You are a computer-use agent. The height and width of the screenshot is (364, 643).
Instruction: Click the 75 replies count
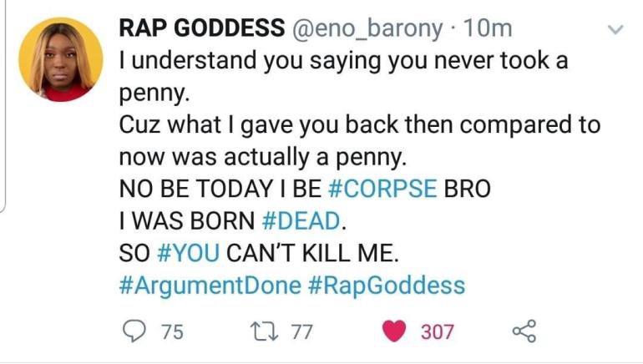[172, 331]
